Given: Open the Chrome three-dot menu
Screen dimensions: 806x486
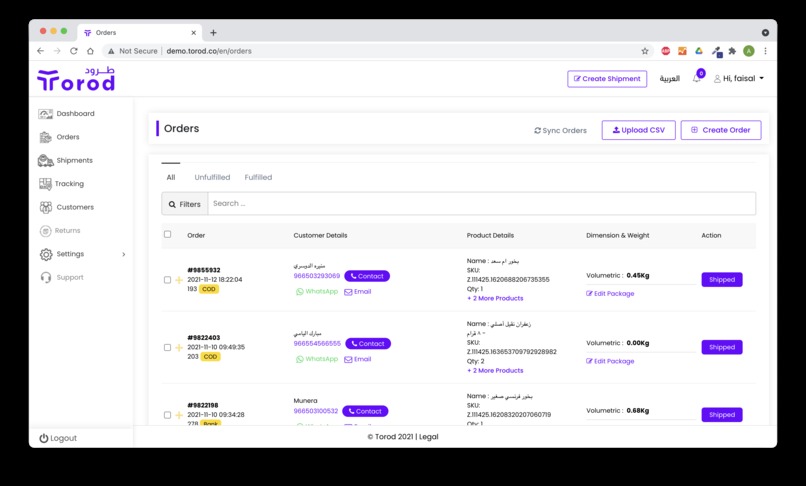Looking at the screenshot, I should point(765,51).
